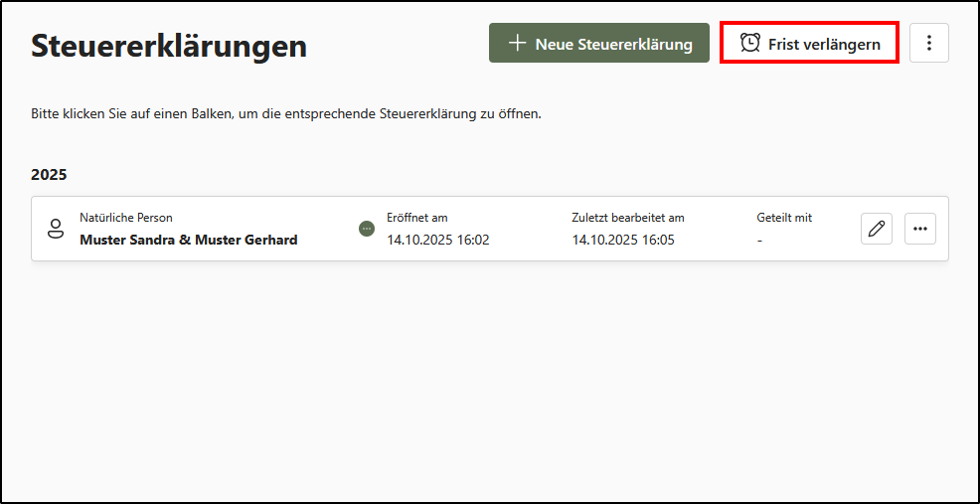Select the Natürliche Person label

tap(126, 218)
